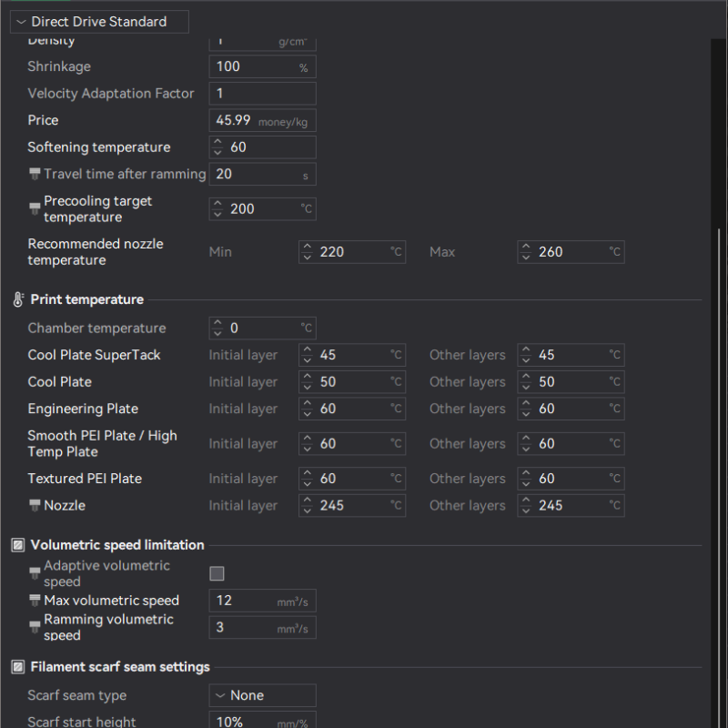Click the Softening temperature spinner arrows
The image size is (728, 728).
(x=217, y=147)
